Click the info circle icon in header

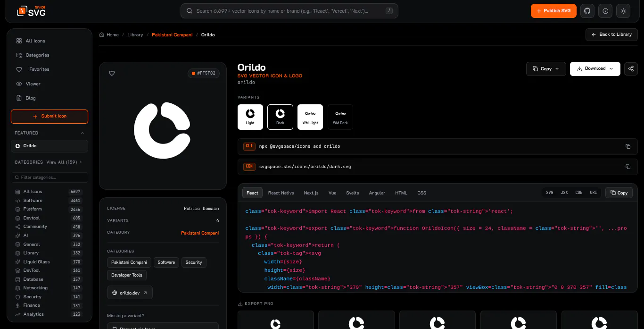(605, 11)
